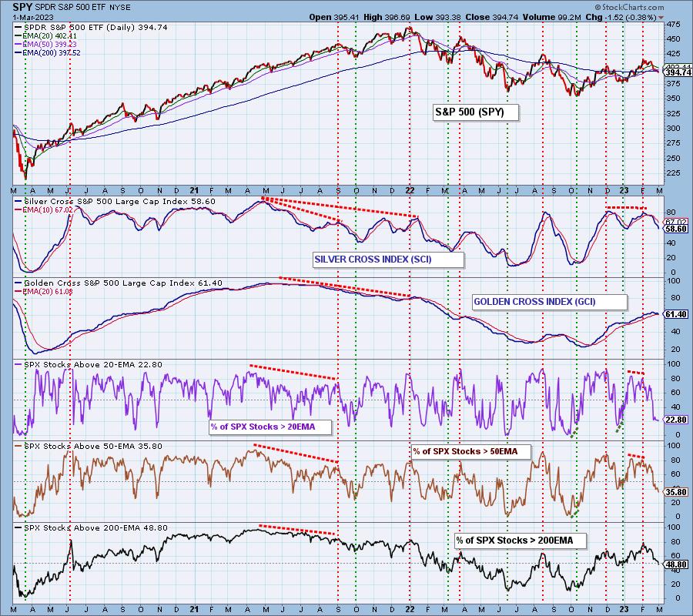The height and width of the screenshot is (616, 693).
Task: Click 'SILVER CROSS INDEX (SCI)' label box
Action: [x=389, y=259]
